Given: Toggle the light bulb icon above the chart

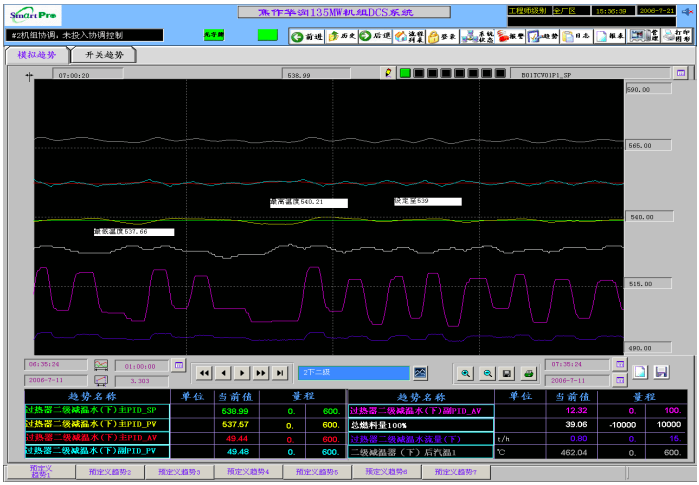Looking at the screenshot, I should (x=389, y=73).
